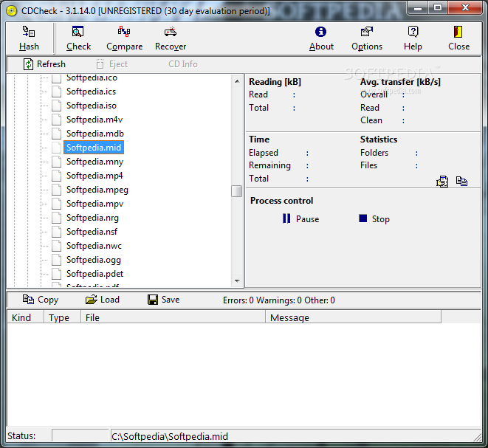Open the Help documentation
This screenshot has width=488, height=448.
click(x=413, y=39)
